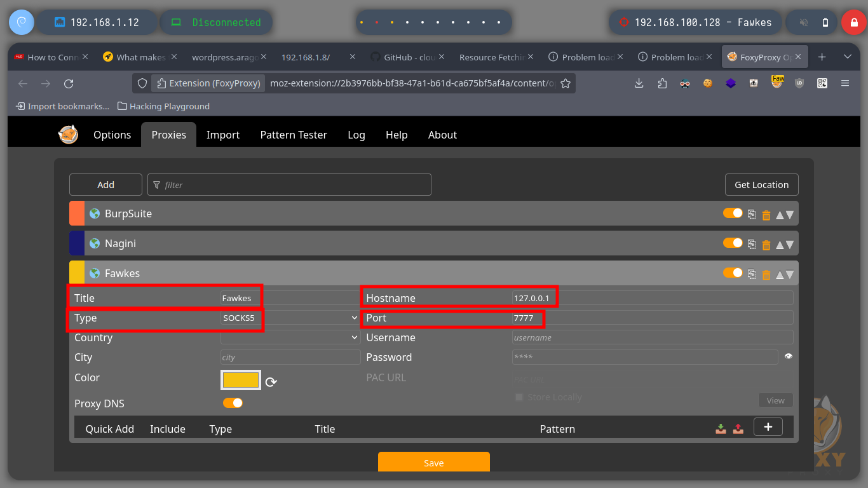Open the Import tab
The height and width of the screenshot is (488, 868).
click(223, 135)
